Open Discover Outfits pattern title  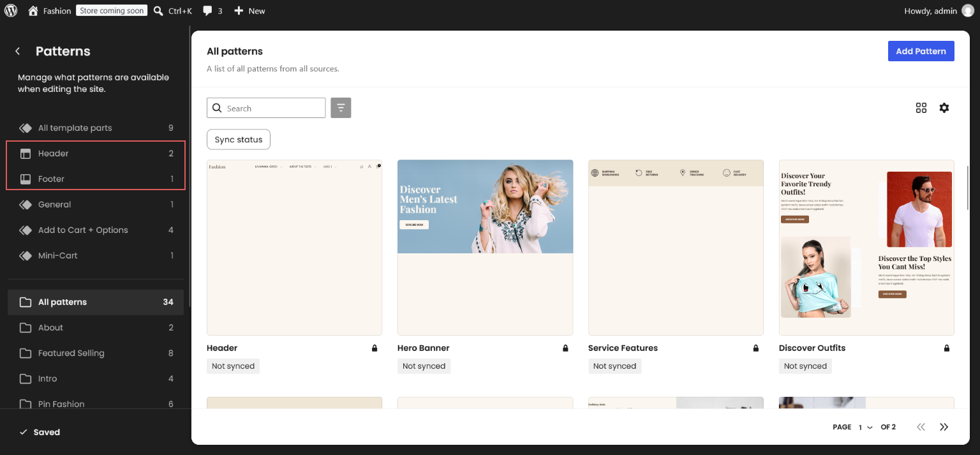tap(812, 348)
